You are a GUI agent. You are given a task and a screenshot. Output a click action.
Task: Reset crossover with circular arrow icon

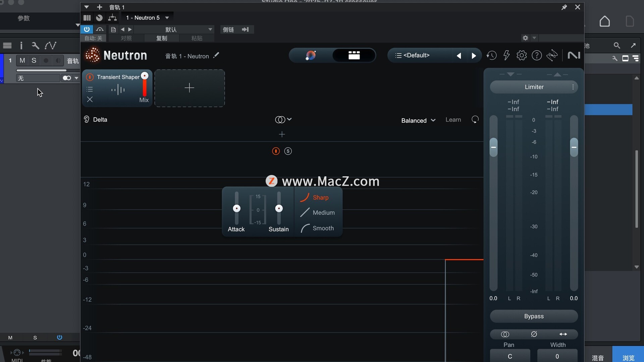coord(475,120)
